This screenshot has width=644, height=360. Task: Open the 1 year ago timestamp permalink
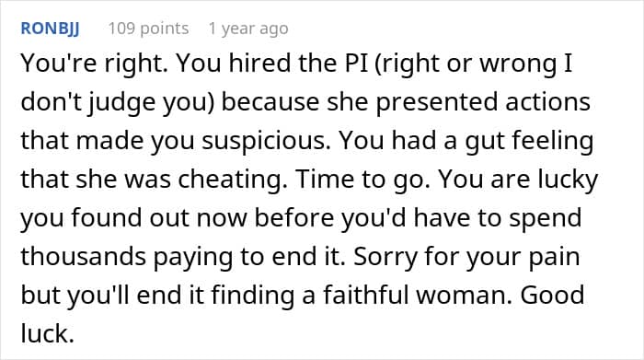tap(248, 29)
